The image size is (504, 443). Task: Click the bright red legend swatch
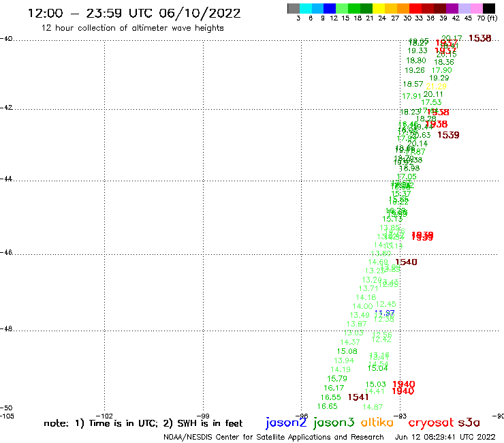[415, 8]
